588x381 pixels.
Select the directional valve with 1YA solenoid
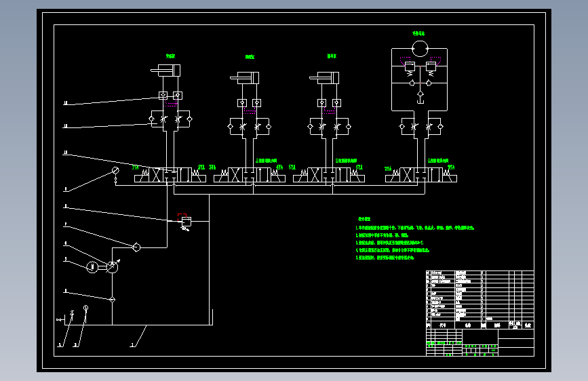pos(170,175)
